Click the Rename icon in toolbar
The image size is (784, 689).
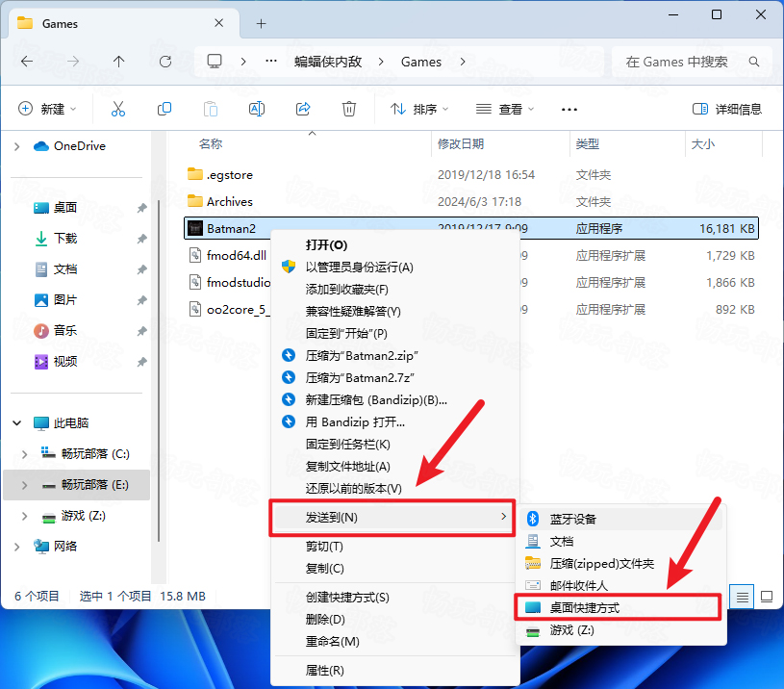tap(257, 109)
